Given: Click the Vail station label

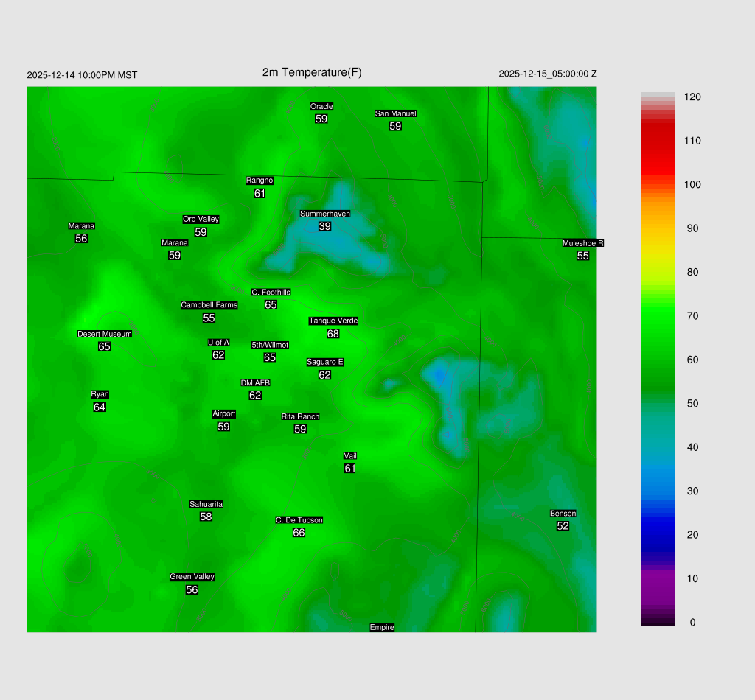Looking at the screenshot, I should click(350, 456).
